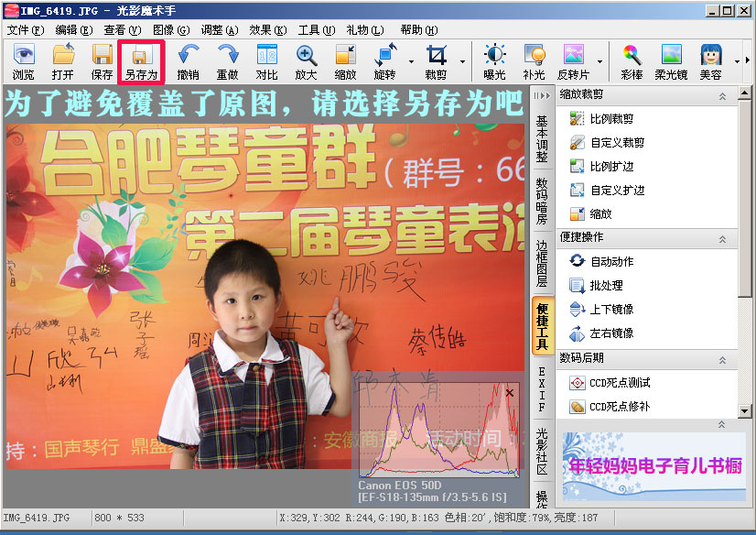Click the 年轻妈妈电子育儿书橱 banner
The image size is (756, 535).
654,466
